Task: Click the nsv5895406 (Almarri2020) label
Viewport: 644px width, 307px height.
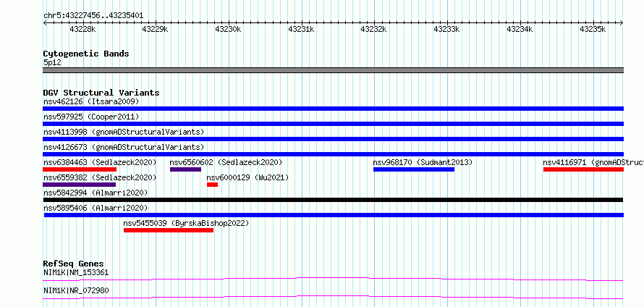Action: (96, 208)
